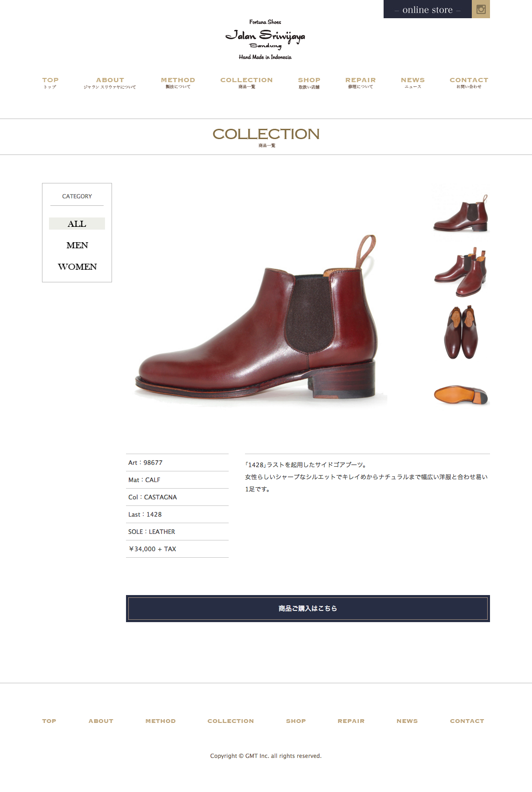532x792 pixels.
Task: Go to METHOD in top navigation
Action: [178, 83]
